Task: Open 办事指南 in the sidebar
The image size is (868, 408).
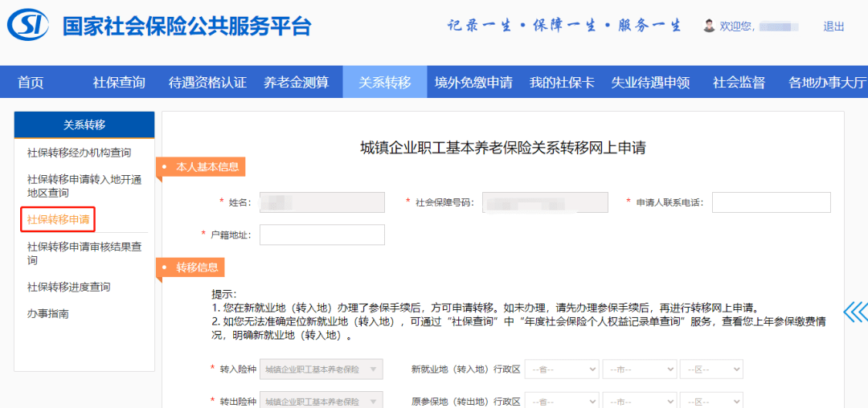Action: coord(48,314)
